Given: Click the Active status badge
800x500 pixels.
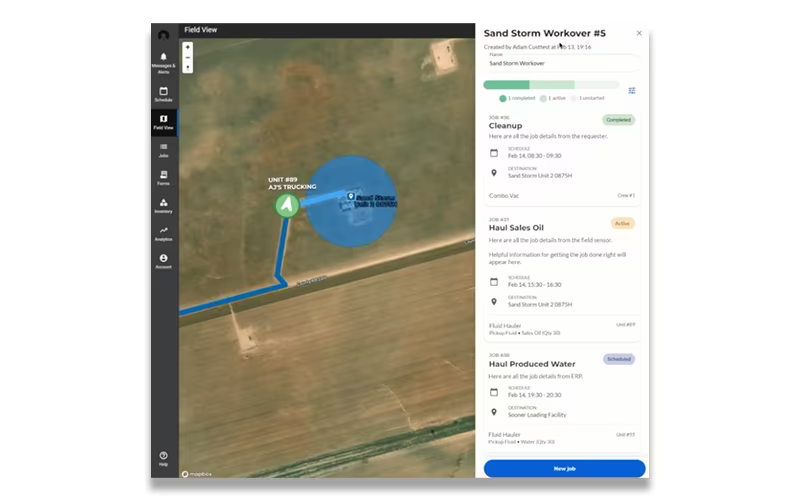Looking at the screenshot, I should pyautogui.click(x=622, y=223).
